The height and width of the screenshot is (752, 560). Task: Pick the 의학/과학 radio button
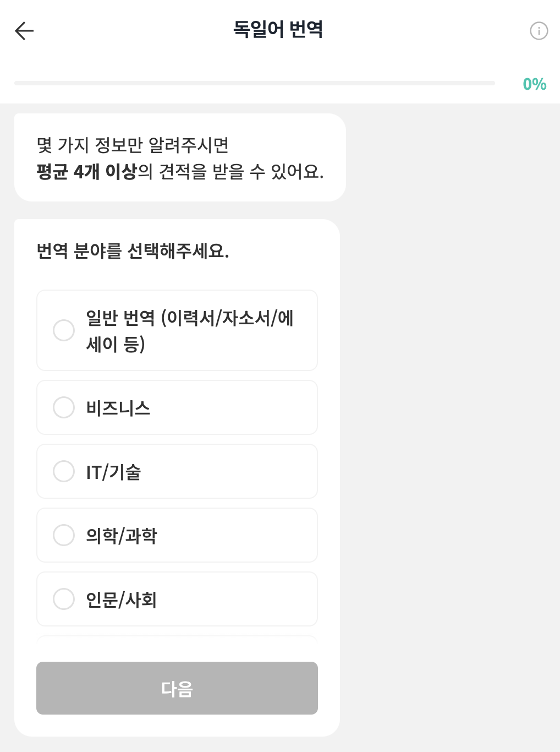coord(64,535)
